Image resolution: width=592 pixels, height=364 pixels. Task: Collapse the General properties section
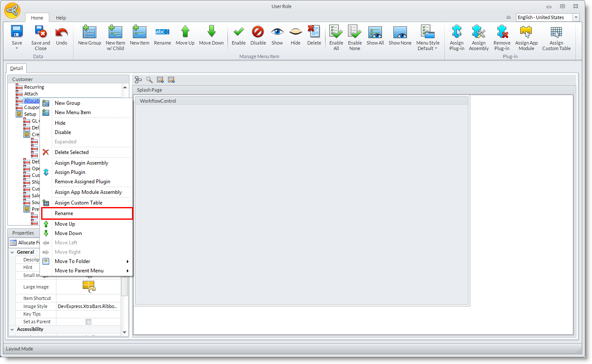12,252
